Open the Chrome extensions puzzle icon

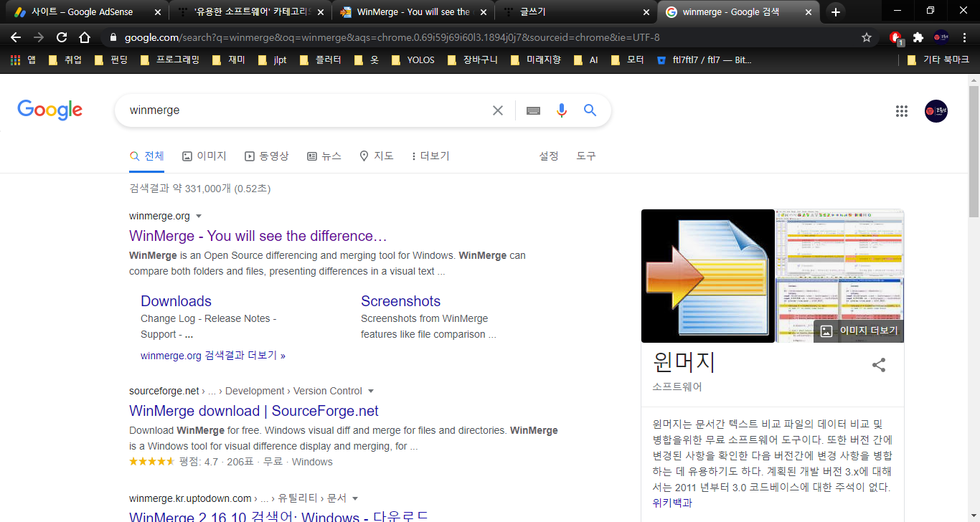click(x=918, y=37)
